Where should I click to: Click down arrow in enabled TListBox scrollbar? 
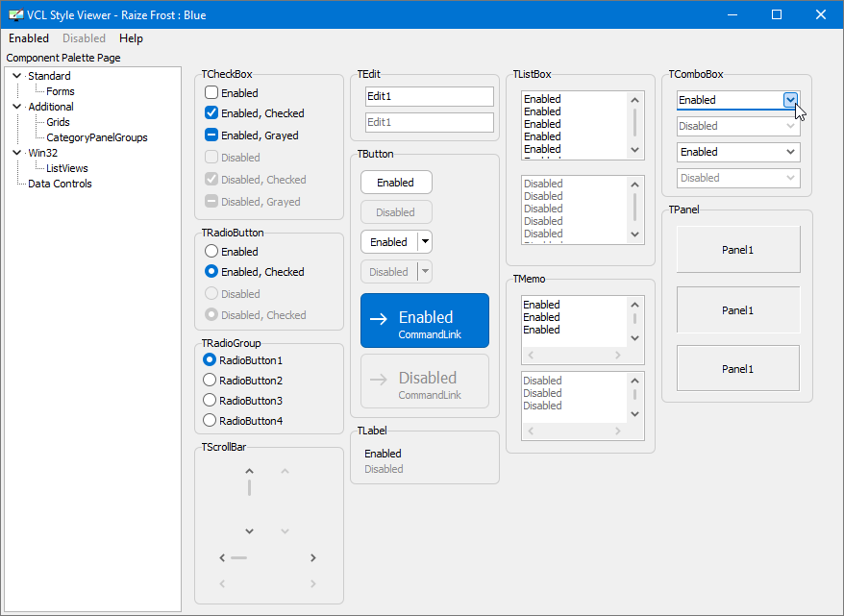[x=634, y=150]
